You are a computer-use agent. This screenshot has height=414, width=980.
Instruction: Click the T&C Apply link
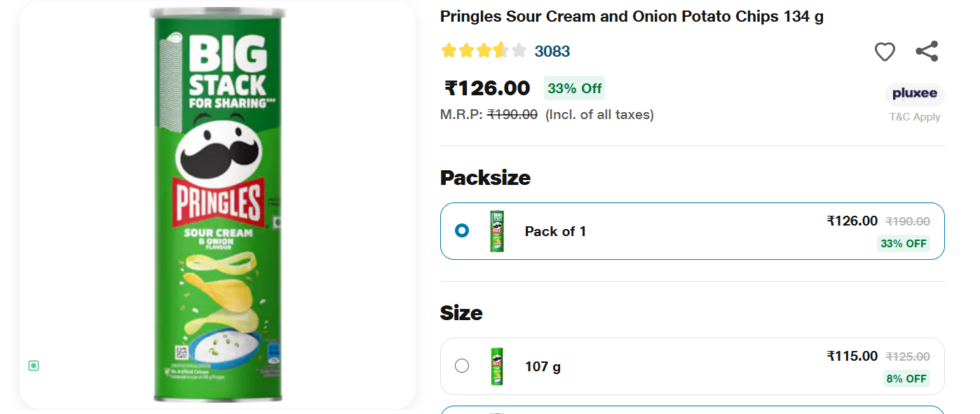tap(915, 117)
